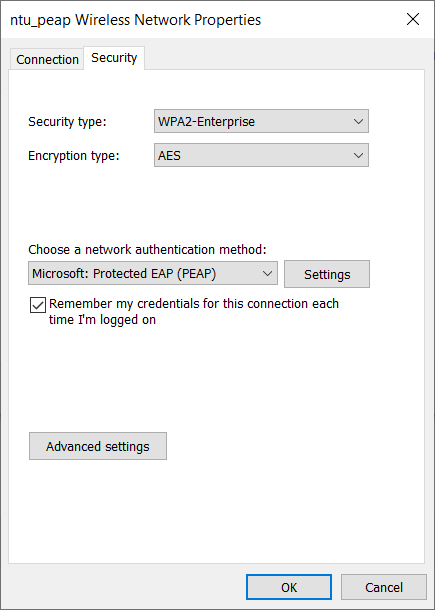Open the AES encryption type combo box
435x610 pixels.
click(x=261, y=155)
